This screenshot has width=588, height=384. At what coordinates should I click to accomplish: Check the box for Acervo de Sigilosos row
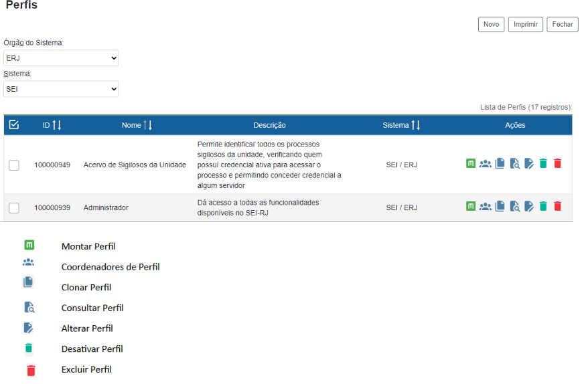(x=14, y=165)
